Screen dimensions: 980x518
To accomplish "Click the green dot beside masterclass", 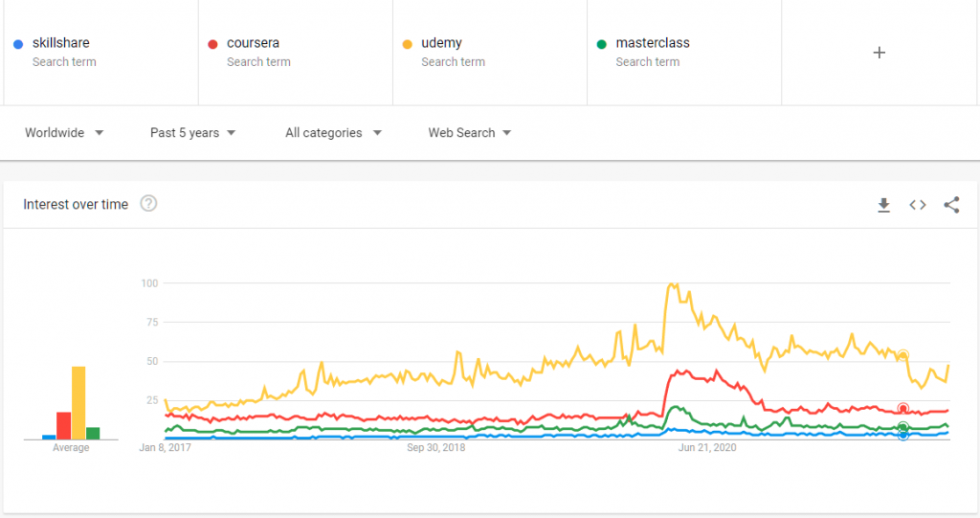I will click(601, 44).
